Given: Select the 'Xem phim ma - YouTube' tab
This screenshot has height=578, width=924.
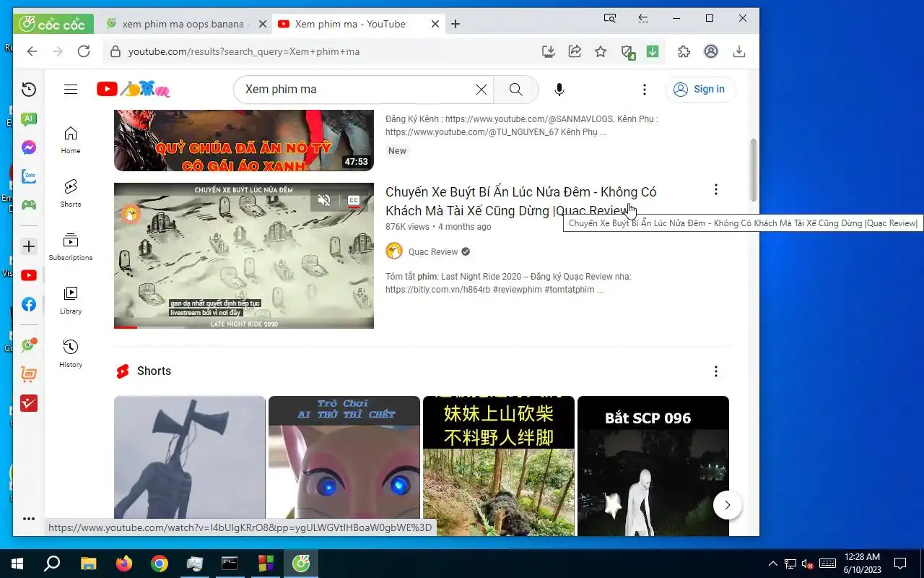Looking at the screenshot, I should (x=350, y=24).
